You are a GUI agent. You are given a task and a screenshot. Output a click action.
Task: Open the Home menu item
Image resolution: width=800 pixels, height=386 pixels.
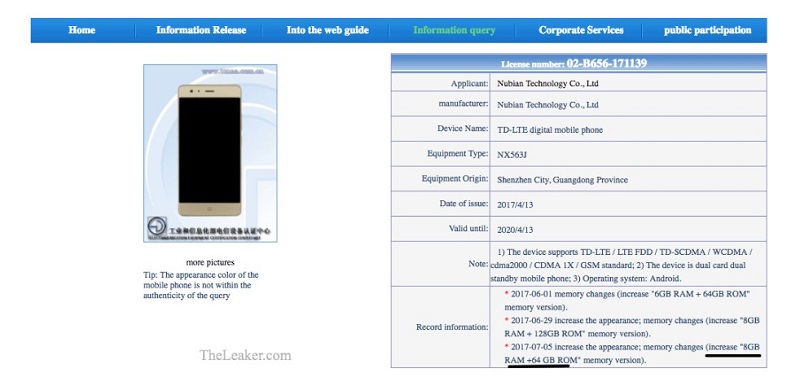pyautogui.click(x=82, y=30)
